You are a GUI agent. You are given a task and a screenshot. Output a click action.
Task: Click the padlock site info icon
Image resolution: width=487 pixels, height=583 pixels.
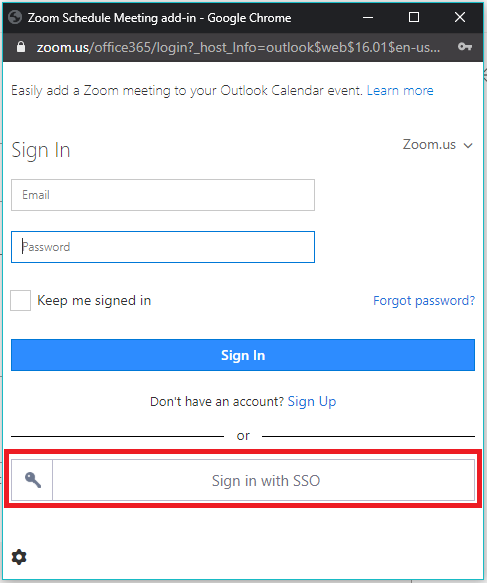coord(21,47)
